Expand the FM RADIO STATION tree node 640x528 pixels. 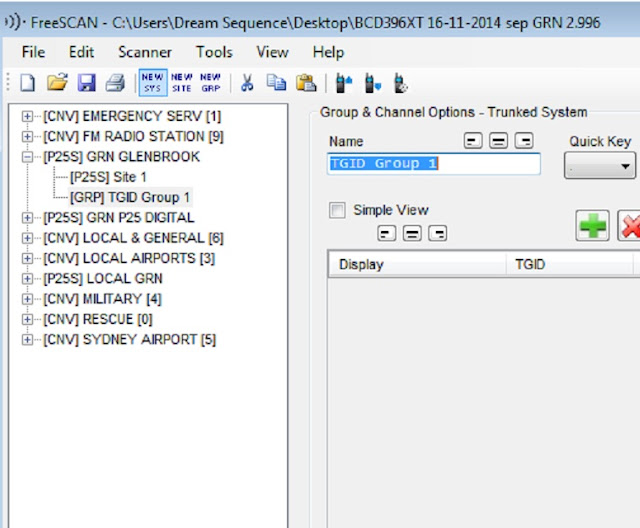27,136
